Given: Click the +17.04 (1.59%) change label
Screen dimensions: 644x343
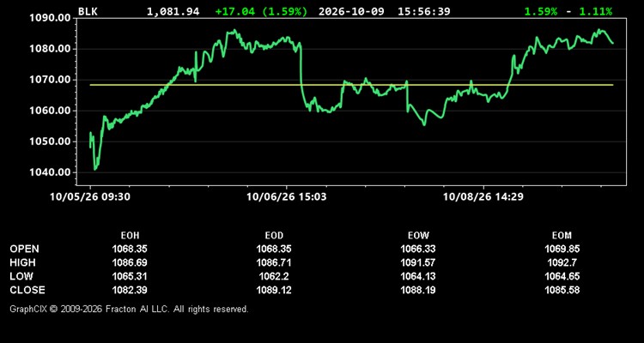Looking at the screenshot, I should pyautogui.click(x=261, y=11).
